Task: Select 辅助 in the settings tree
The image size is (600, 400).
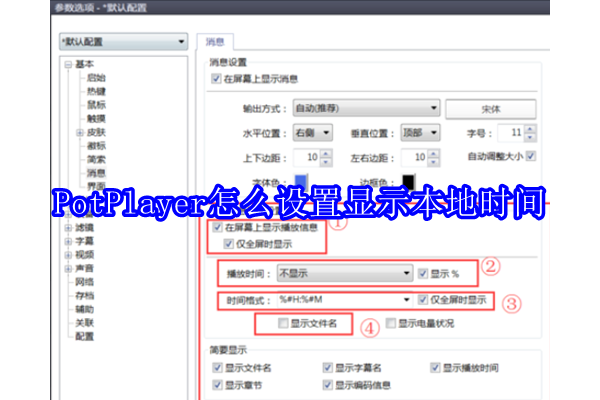Action: [x=85, y=309]
